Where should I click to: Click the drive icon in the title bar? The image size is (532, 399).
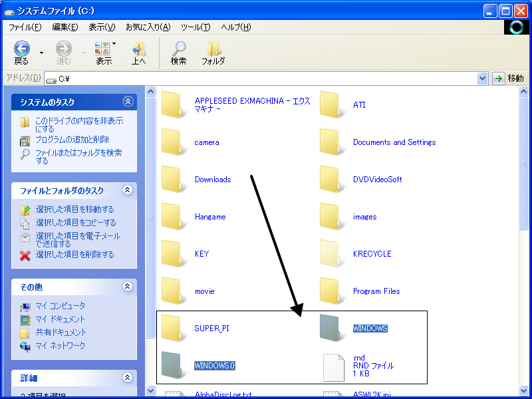(x=9, y=12)
